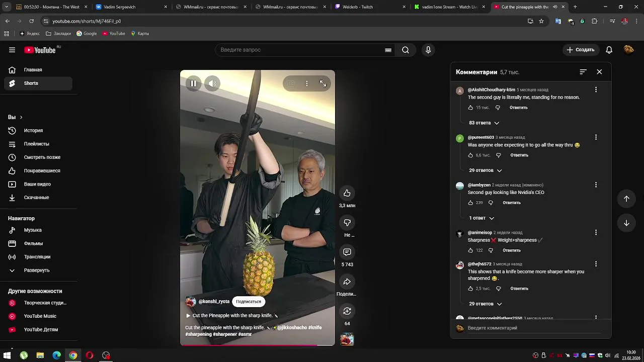Start voice search with microphone
The image size is (644, 362).
[428, 50]
